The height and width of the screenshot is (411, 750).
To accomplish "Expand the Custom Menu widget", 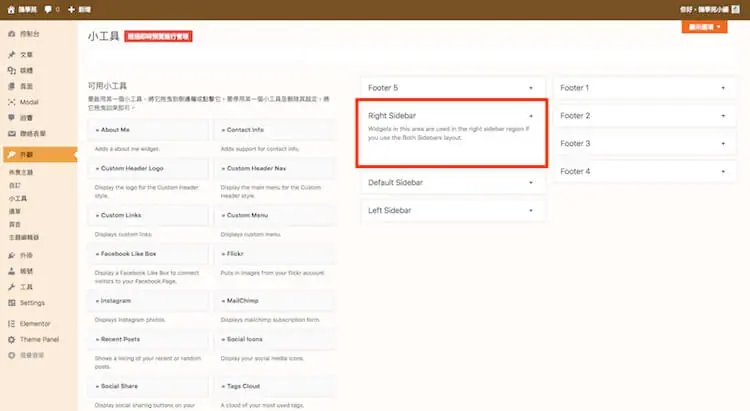I will 274,215.
